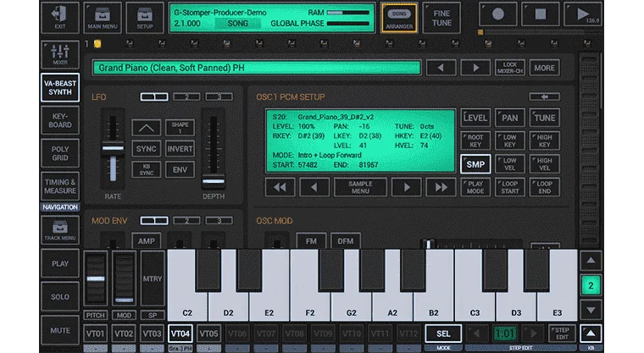Jump to first sample with rewind icon

280,187
